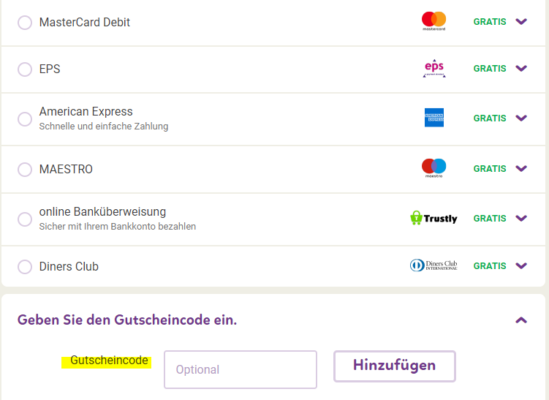The width and height of the screenshot is (549, 400).
Task: Focus the optional Gutscheincode input field
Action: coord(241,370)
